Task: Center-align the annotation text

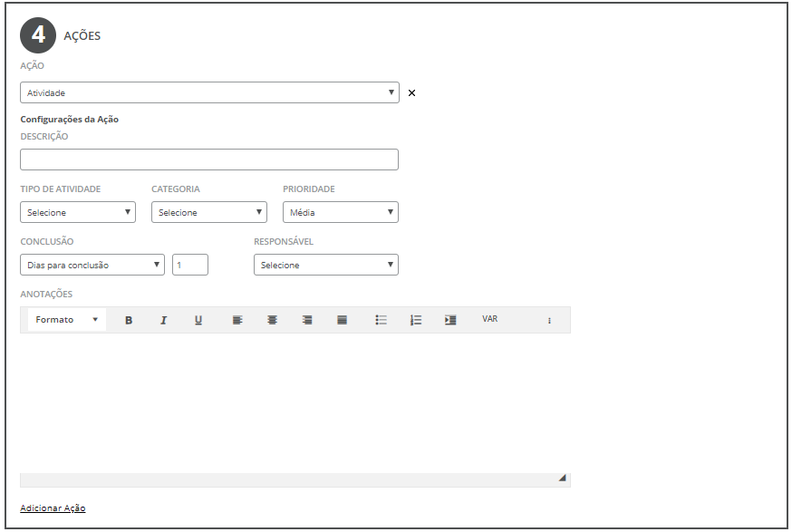Action: tap(272, 320)
